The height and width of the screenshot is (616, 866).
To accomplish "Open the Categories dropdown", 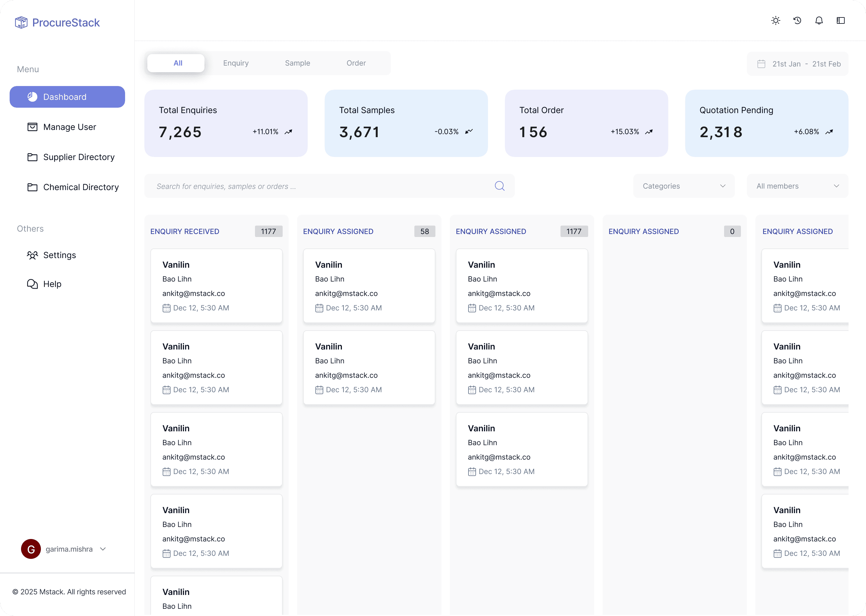I will click(684, 186).
